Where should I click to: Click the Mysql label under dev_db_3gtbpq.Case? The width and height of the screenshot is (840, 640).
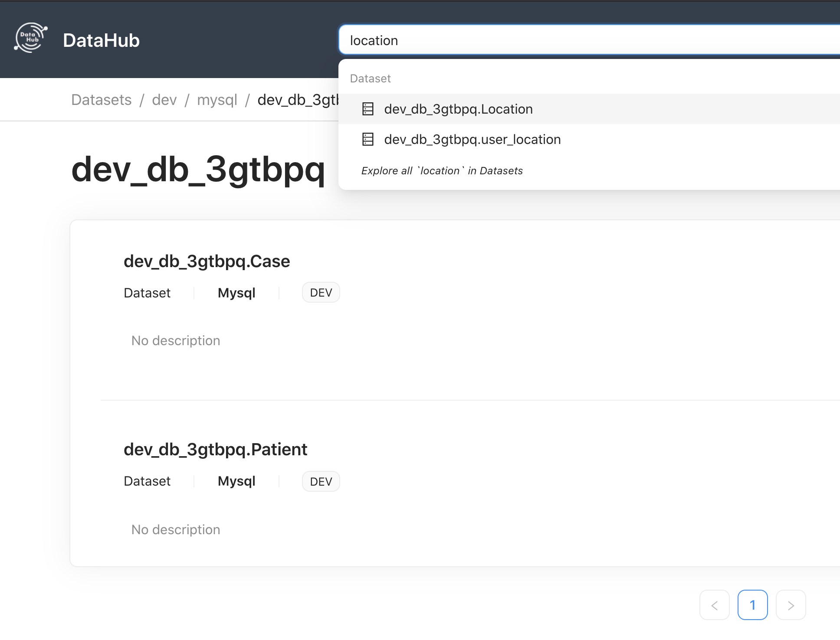[236, 293]
